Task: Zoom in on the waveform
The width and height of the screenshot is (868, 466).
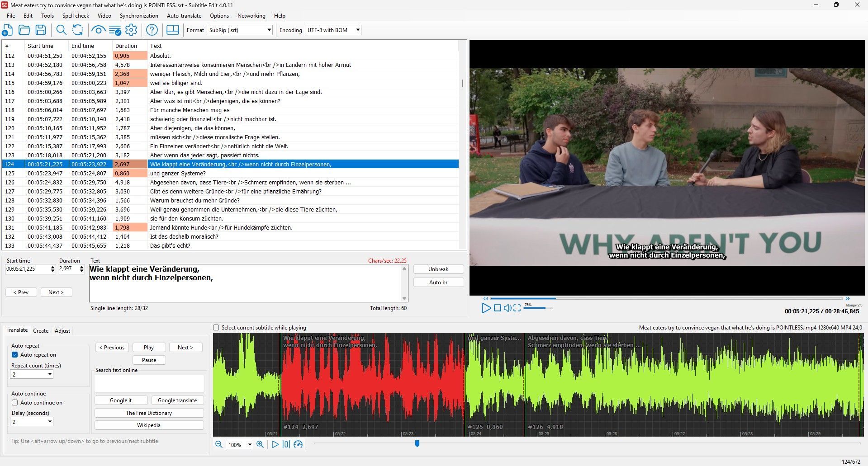Action: point(260,444)
